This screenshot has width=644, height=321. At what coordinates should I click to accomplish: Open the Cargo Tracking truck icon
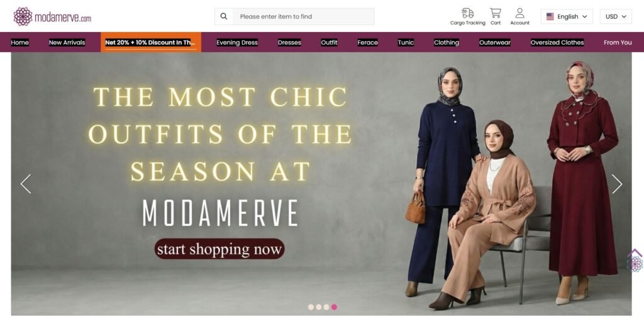point(467,13)
